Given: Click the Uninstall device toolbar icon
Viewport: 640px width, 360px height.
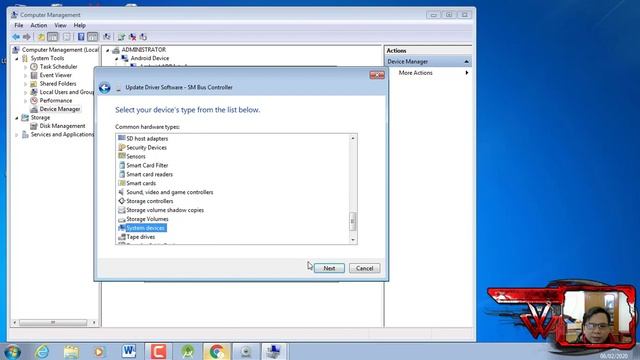Looking at the screenshot, I should 132,37.
